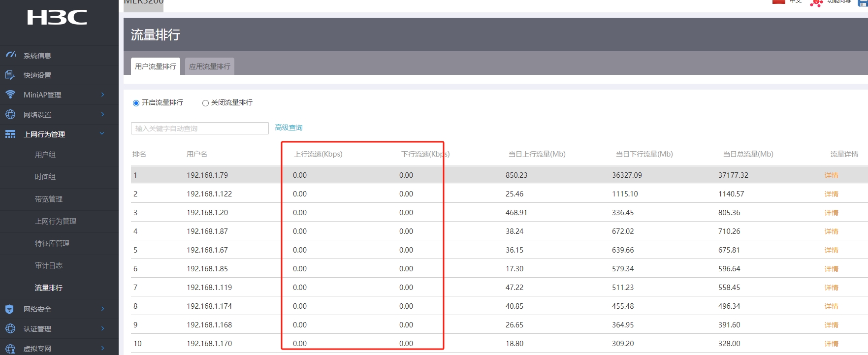Open 审计日志 submenu item
The width and height of the screenshot is (868, 355).
(49, 265)
